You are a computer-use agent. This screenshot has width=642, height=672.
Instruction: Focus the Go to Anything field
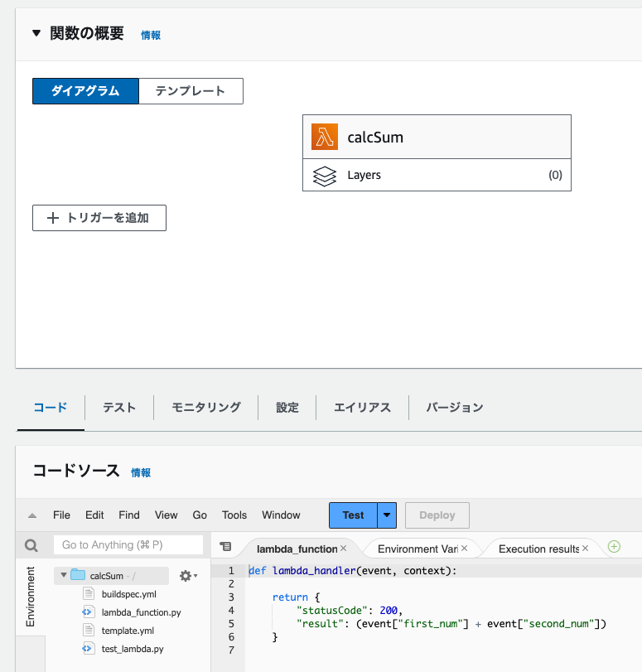pos(128,544)
